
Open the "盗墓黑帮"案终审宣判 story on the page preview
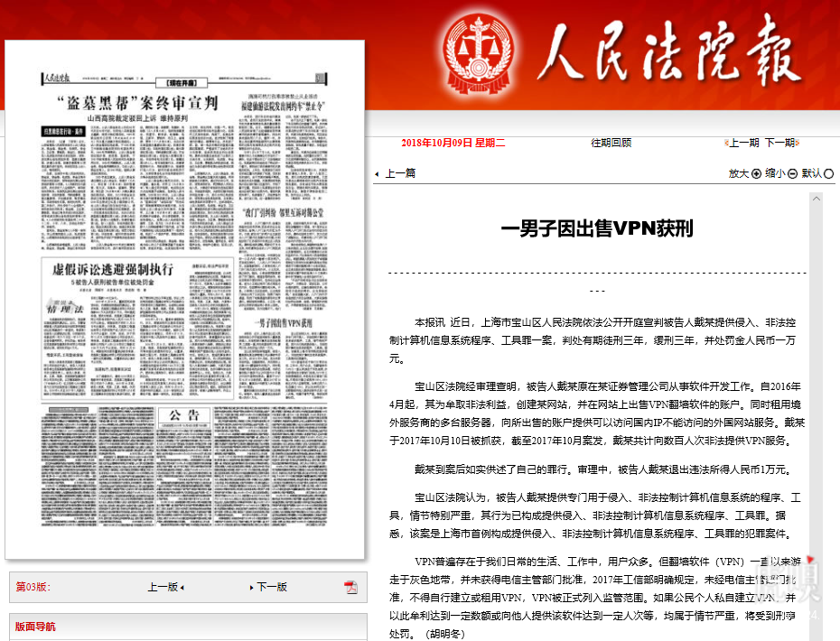point(137,102)
